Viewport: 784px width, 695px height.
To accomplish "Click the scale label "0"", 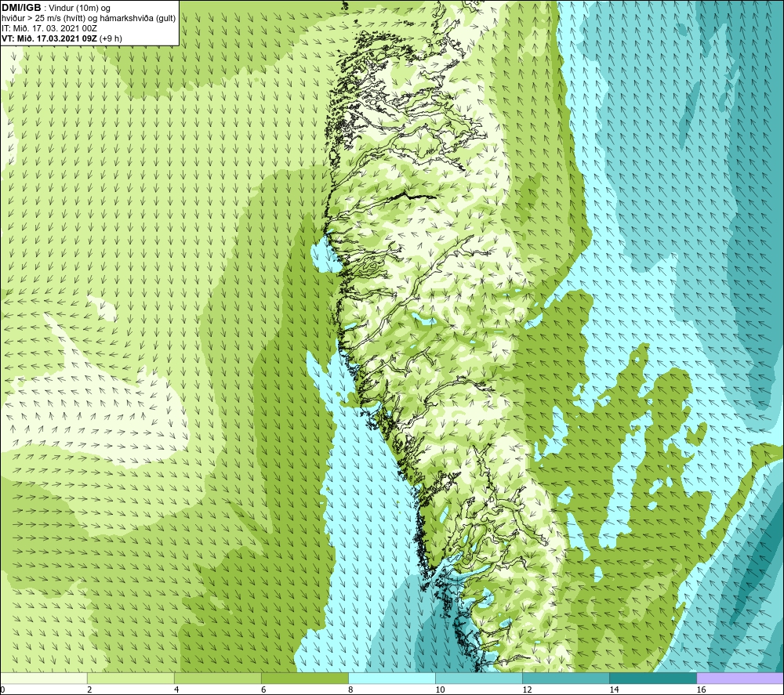I will [3, 690].
